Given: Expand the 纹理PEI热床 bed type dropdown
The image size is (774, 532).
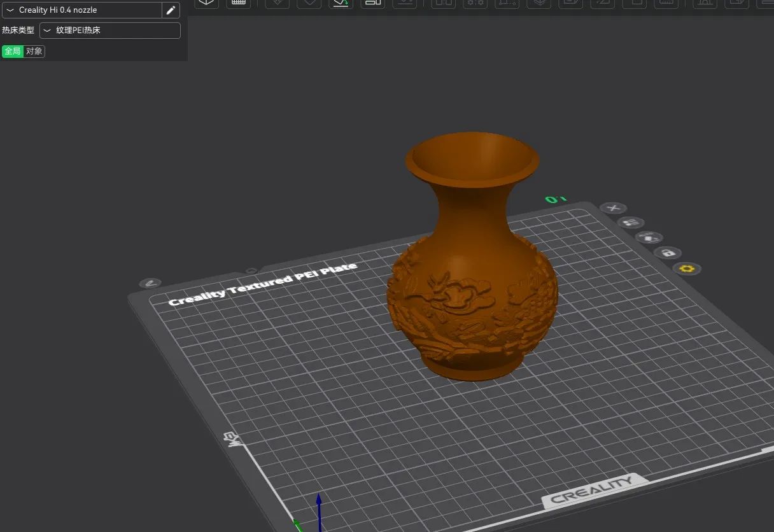Looking at the screenshot, I should point(110,31).
